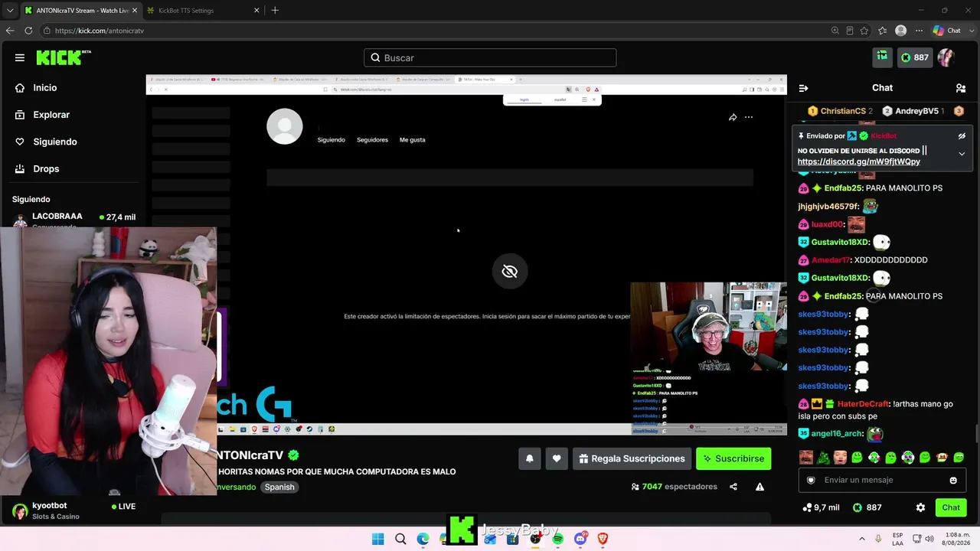Send message with green Chat button
Image resolution: width=980 pixels, height=551 pixels.
(951, 507)
